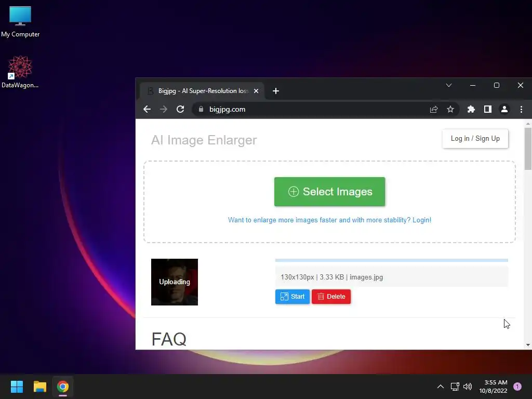Click the vertical scrollbar thumb
The width and height of the screenshot is (532, 399).
tap(528, 149)
